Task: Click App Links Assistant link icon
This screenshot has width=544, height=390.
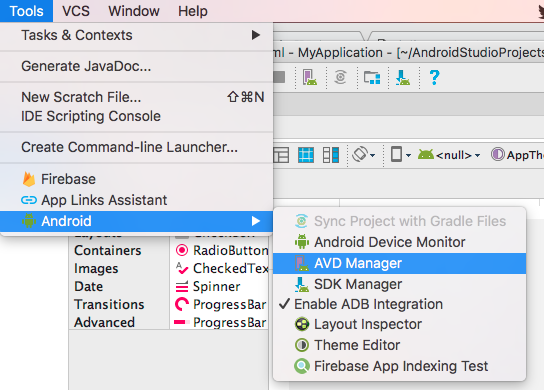Action: (29, 200)
